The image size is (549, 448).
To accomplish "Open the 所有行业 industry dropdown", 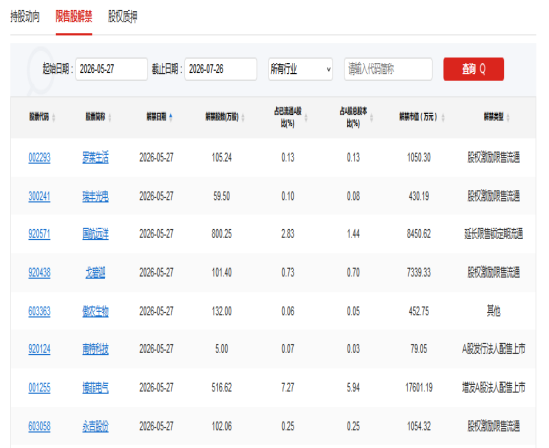I will 300,69.
